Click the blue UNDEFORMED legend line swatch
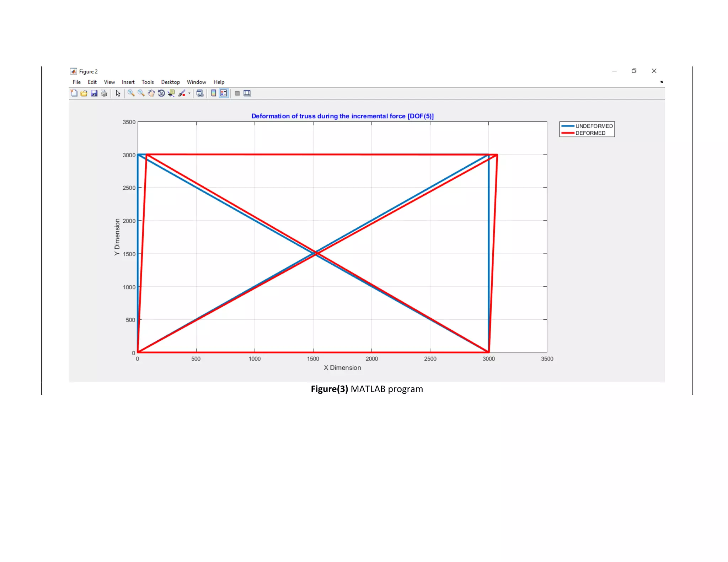The height and width of the screenshot is (562, 728). [x=568, y=126]
